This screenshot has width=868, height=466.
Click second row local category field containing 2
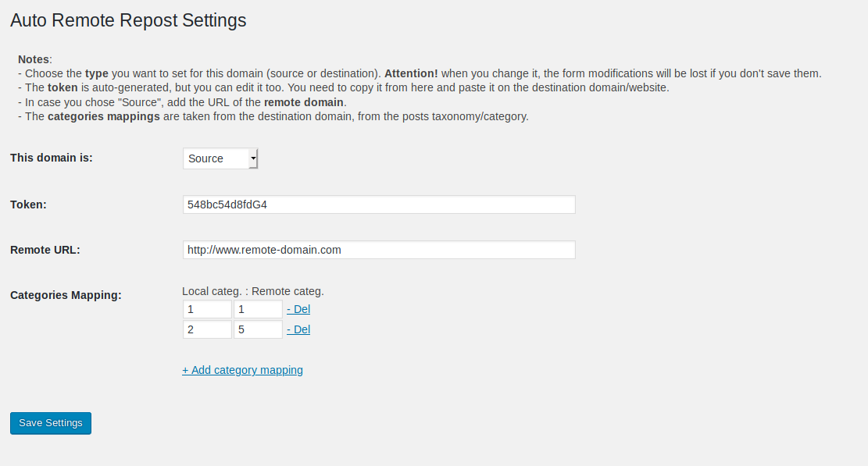[207, 329]
